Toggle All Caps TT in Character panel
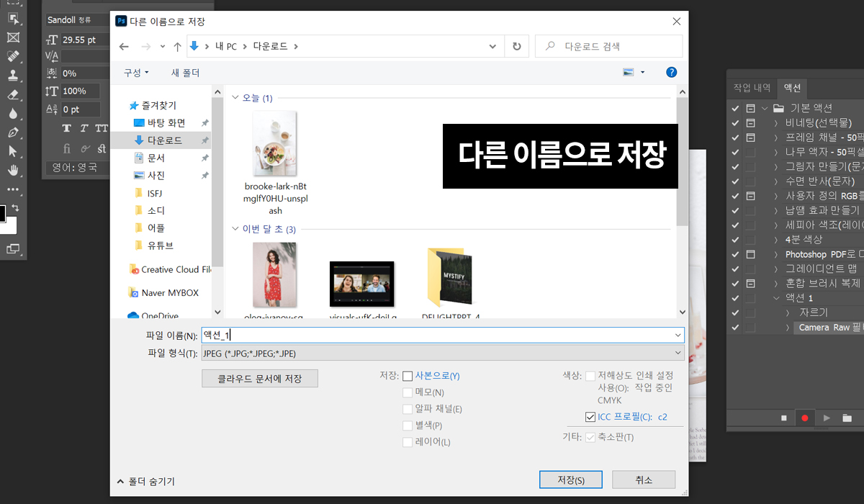Screen dimensions: 864x504 (102, 128)
